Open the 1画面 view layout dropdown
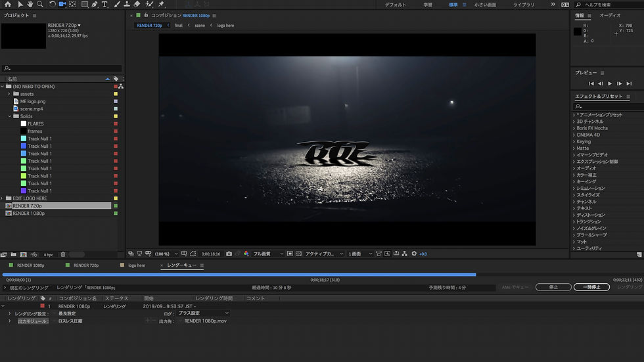This screenshot has height=362, width=644. [360, 254]
